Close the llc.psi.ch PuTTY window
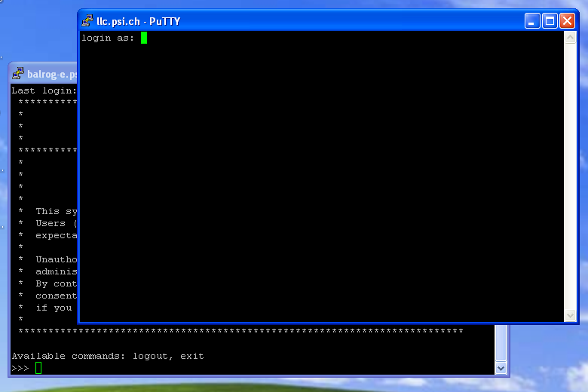This screenshot has height=392, width=588. 568,21
